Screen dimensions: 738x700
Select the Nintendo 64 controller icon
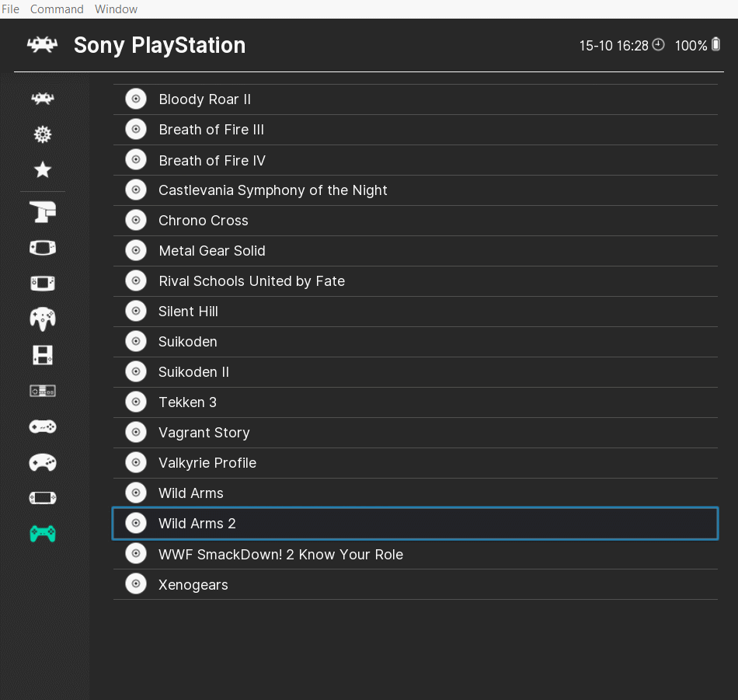click(42, 319)
